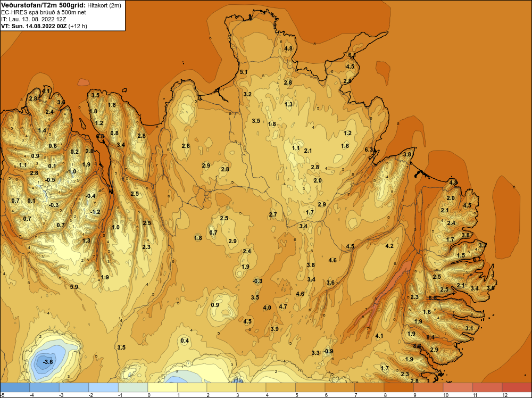Select the 0.2 temperature label

pyautogui.click(x=74, y=152)
